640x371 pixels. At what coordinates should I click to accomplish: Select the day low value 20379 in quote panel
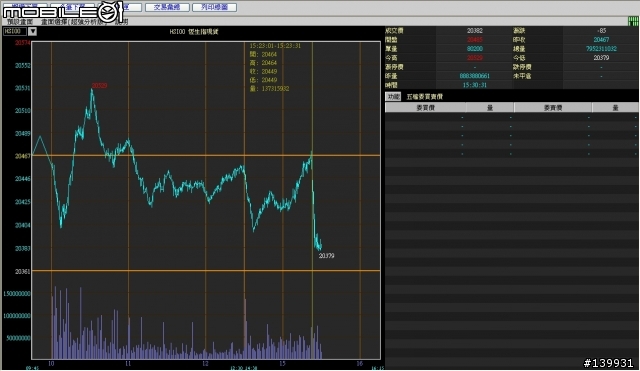click(601, 58)
